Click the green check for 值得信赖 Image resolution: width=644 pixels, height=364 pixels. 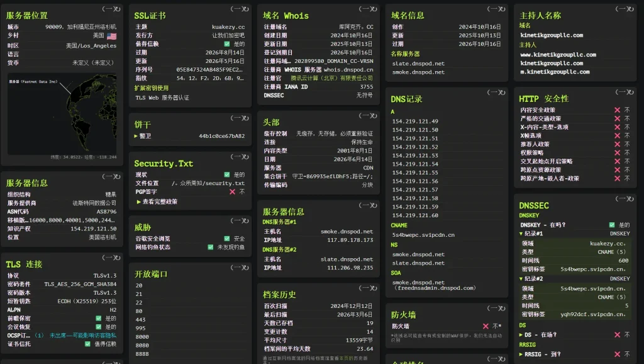(226, 44)
